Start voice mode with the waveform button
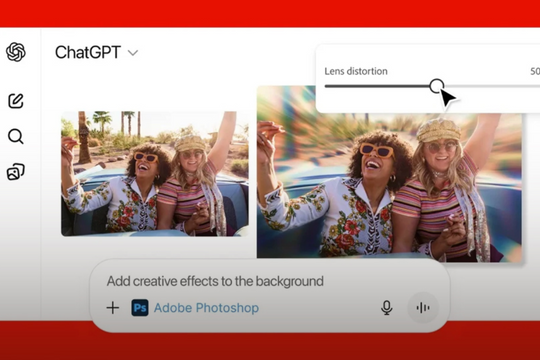 point(423,308)
